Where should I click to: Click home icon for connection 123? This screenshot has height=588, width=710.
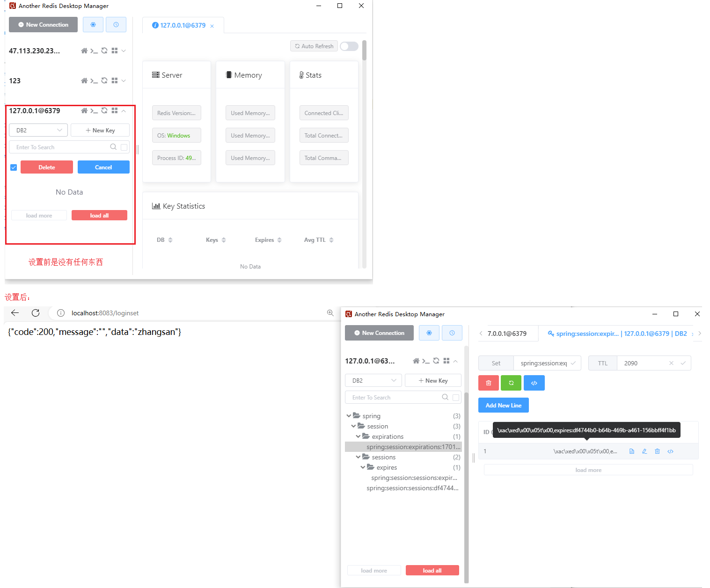84,81
